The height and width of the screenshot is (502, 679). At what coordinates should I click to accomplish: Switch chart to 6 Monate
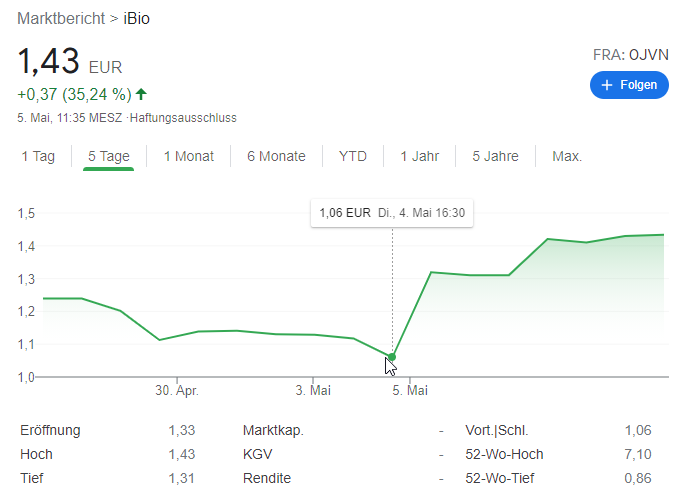point(276,156)
